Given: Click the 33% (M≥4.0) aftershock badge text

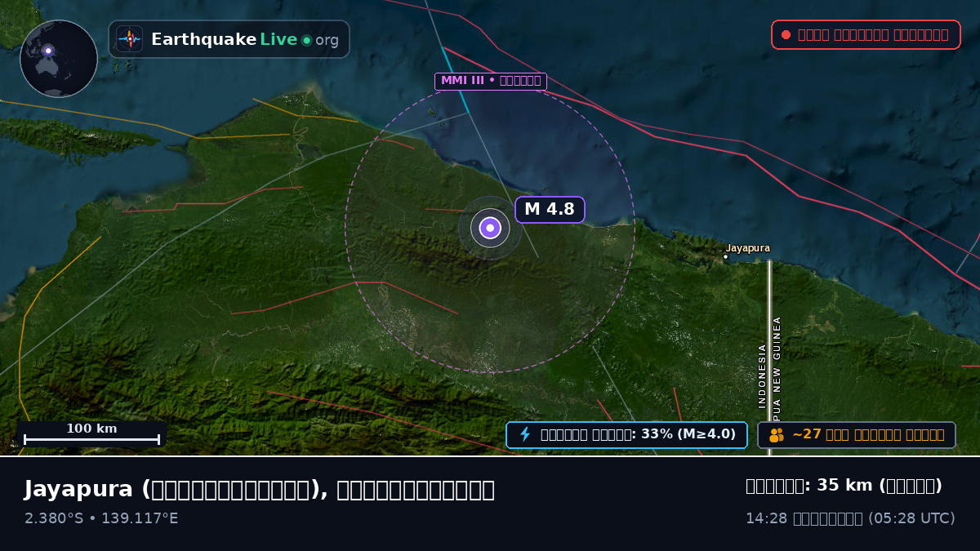Looking at the screenshot, I should (638, 434).
